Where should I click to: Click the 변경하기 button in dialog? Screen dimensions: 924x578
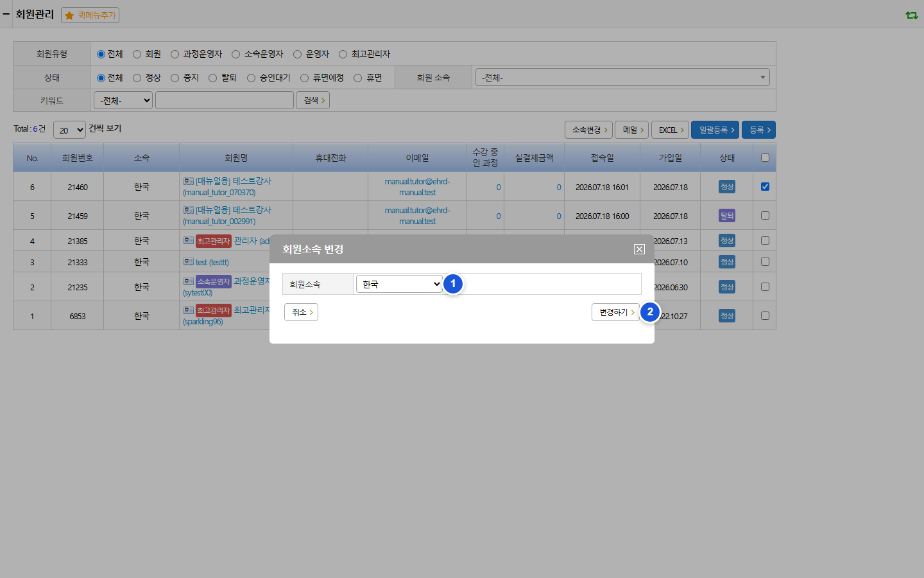(616, 312)
